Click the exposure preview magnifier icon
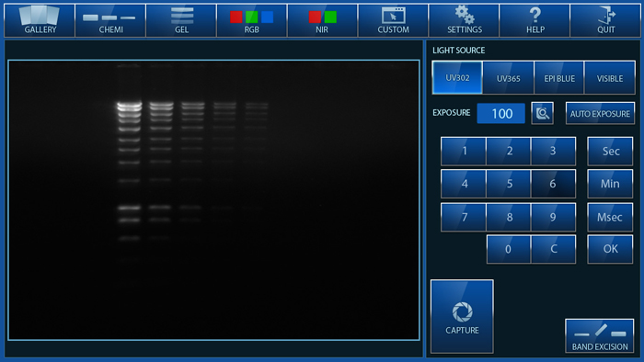Viewport: 644px width, 362px height. (x=542, y=113)
